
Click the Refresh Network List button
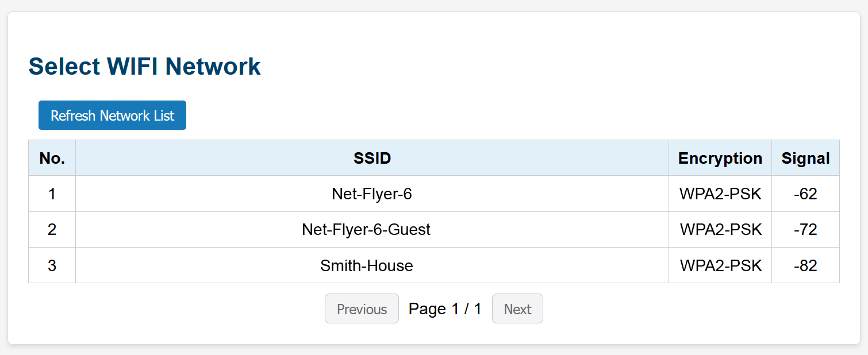pos(112,115)
